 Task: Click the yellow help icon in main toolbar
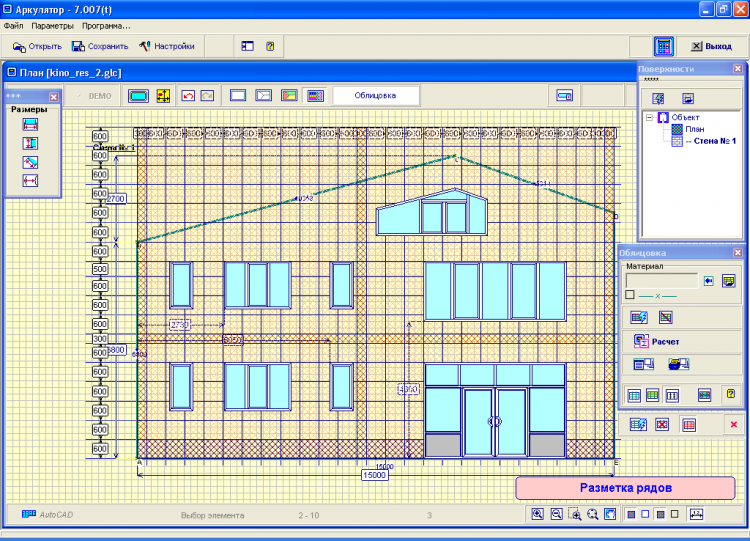[x=270, y=46]
